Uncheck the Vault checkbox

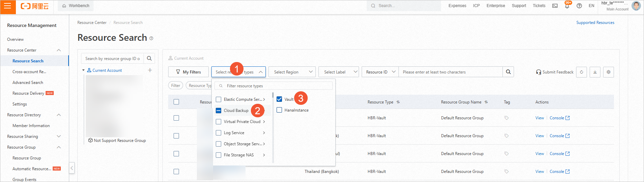pos(279,99)
